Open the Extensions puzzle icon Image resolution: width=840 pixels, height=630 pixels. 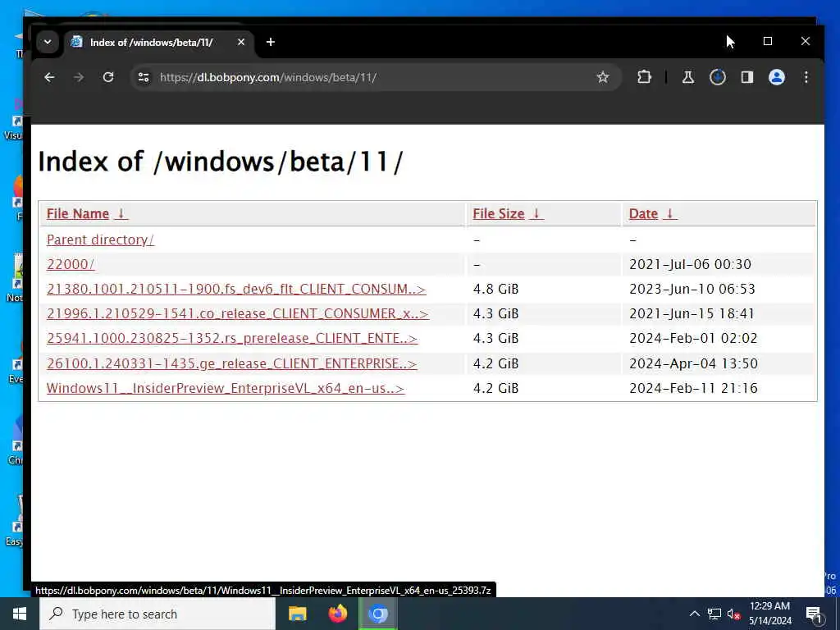coord(644,78)
